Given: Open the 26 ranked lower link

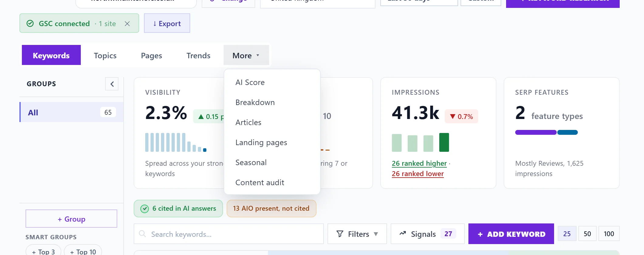Looking at the screenshot, I should point(418,174).
